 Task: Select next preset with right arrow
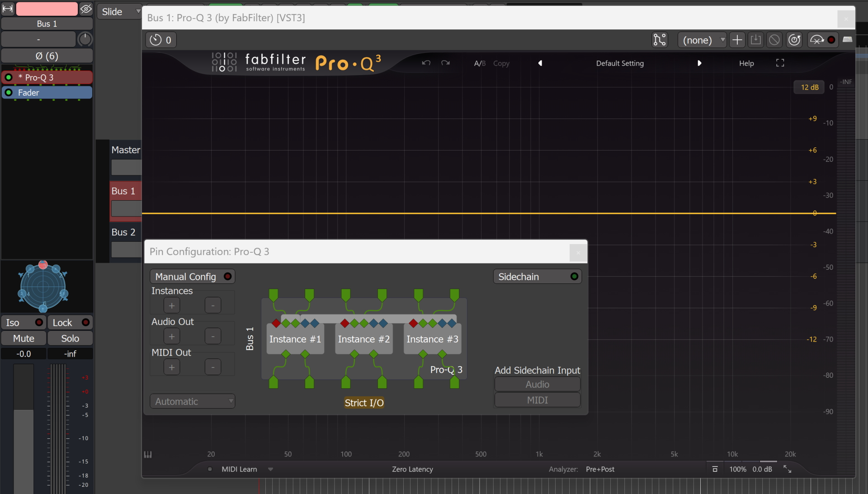(x=699, y=63)
